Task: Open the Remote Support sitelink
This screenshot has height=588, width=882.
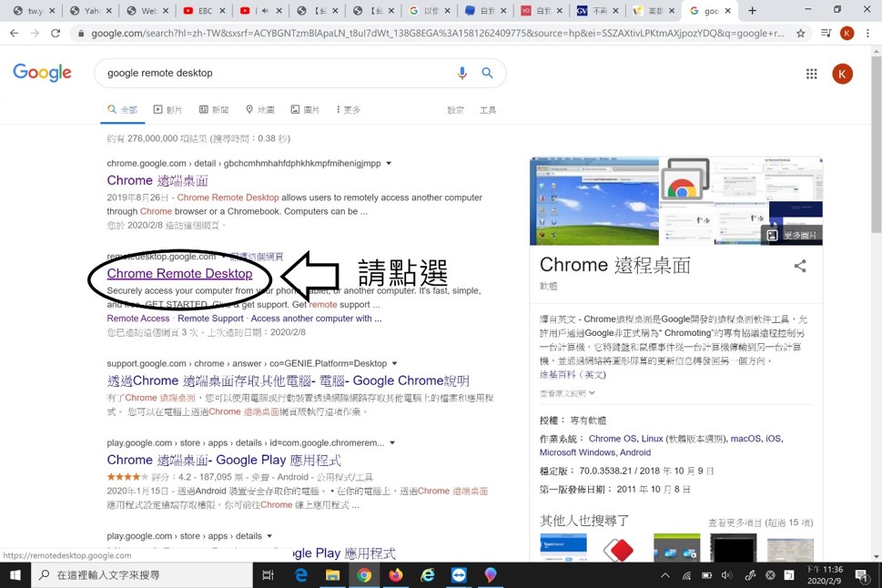Action: (x=210, y=319)
